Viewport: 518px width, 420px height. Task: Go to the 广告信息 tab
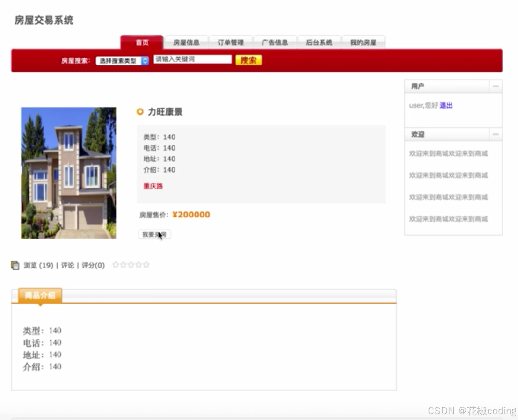point(275,42)
